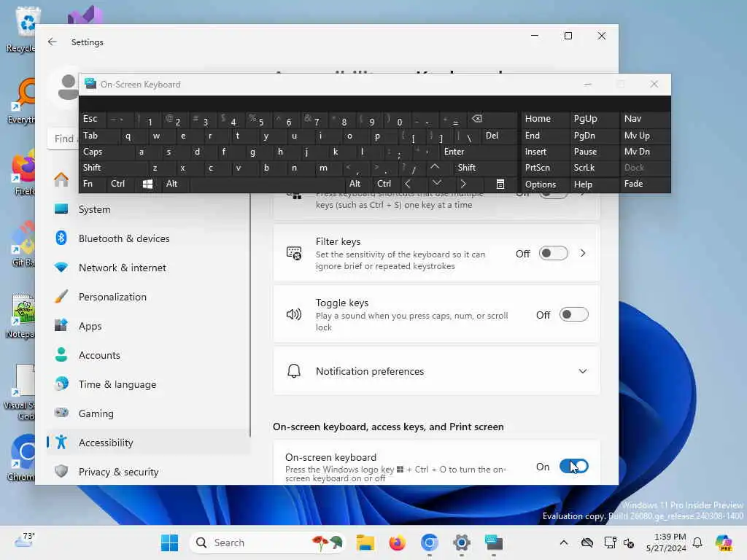Open Chrome from the taskbar
The image size is (747, 560).
click(429, 542)
